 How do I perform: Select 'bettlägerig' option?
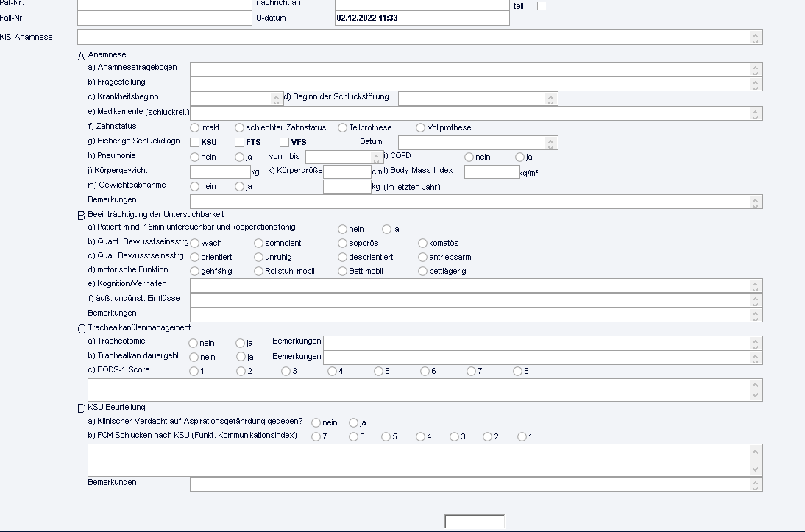422,271
